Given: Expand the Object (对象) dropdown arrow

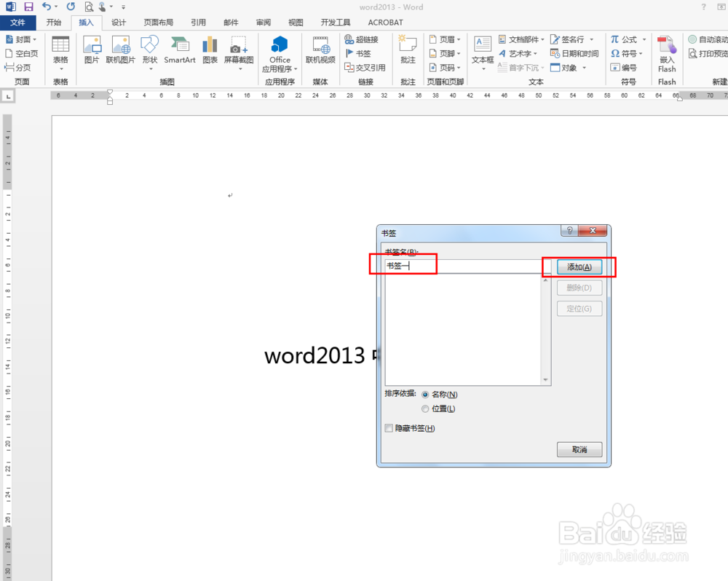Looking at the screenshot, I should (584, 68).
